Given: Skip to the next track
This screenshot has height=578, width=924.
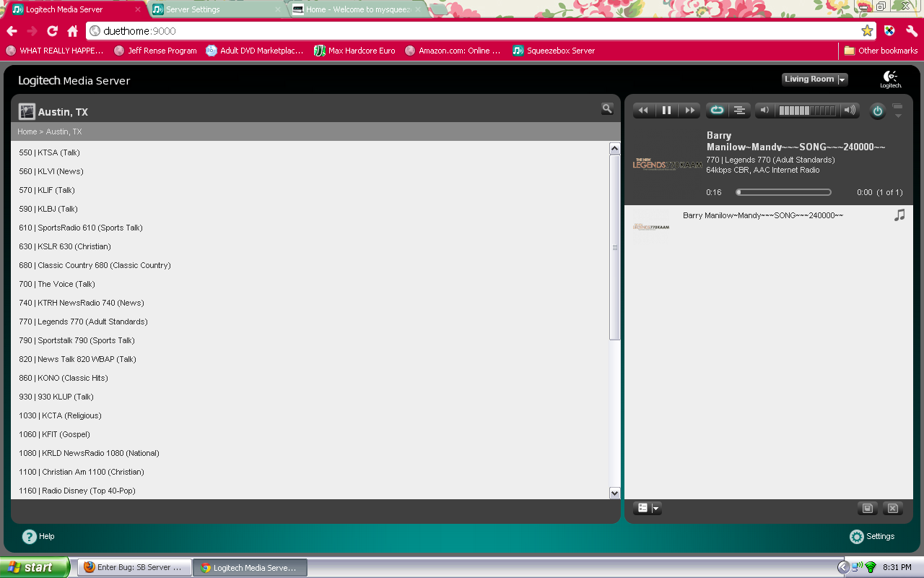Looking at the screenshot, I should [690, 111].
